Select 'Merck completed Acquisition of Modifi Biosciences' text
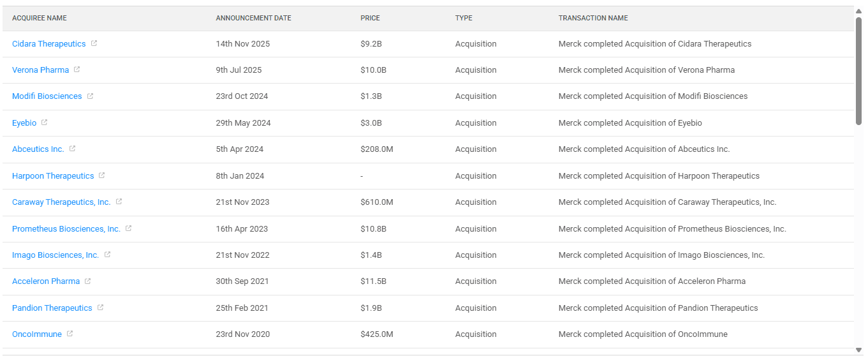This screenshot has height=358, width=868. pyautogui.click(x=653, y=96)
